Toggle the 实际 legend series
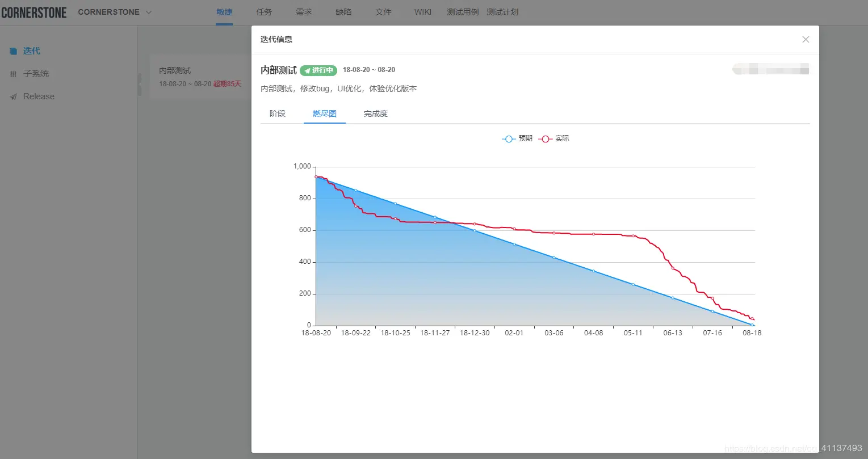Screen dimensions: 868x459 point(554,138)
